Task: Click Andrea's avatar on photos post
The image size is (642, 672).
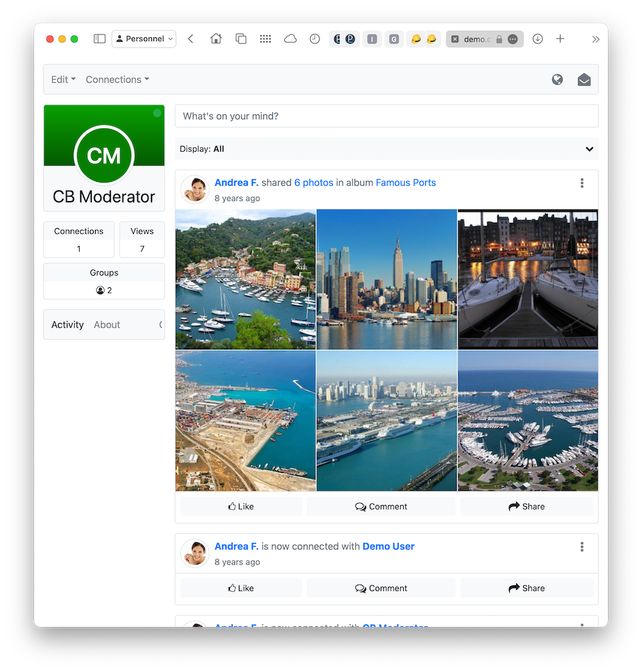Action: pyautogui.click(x=195, y=189)
